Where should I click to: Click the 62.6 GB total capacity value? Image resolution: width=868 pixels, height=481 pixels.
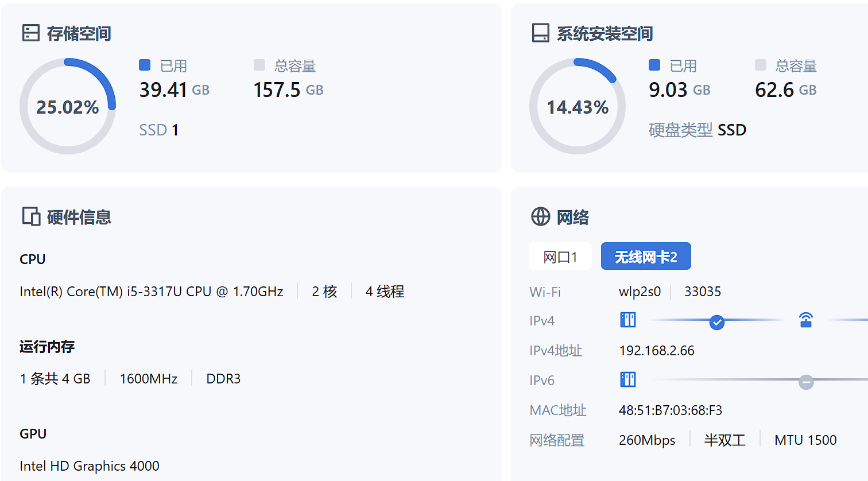(x=785, y=90)
